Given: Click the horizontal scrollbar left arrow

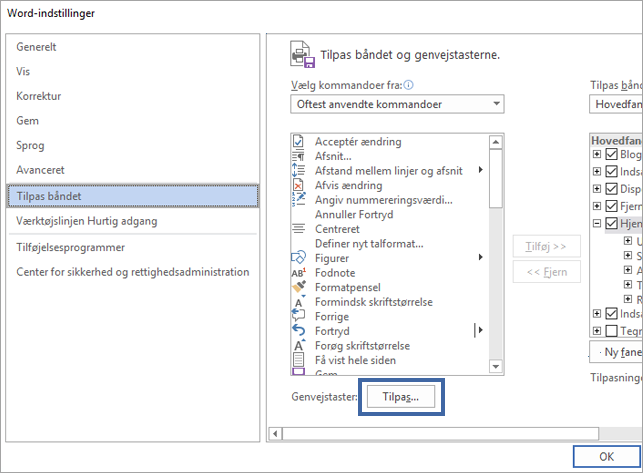Looking at the screenshot, I should tap(275, 434).
